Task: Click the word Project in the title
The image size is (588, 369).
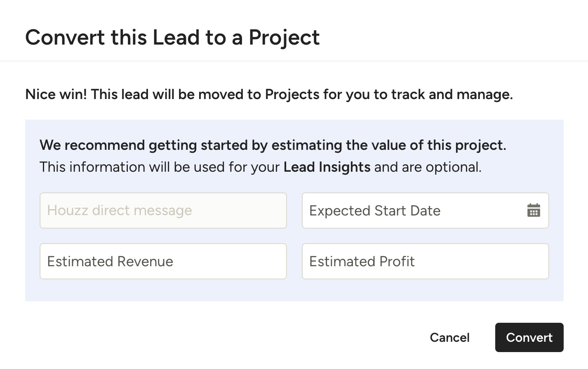Action: point(284,38)
